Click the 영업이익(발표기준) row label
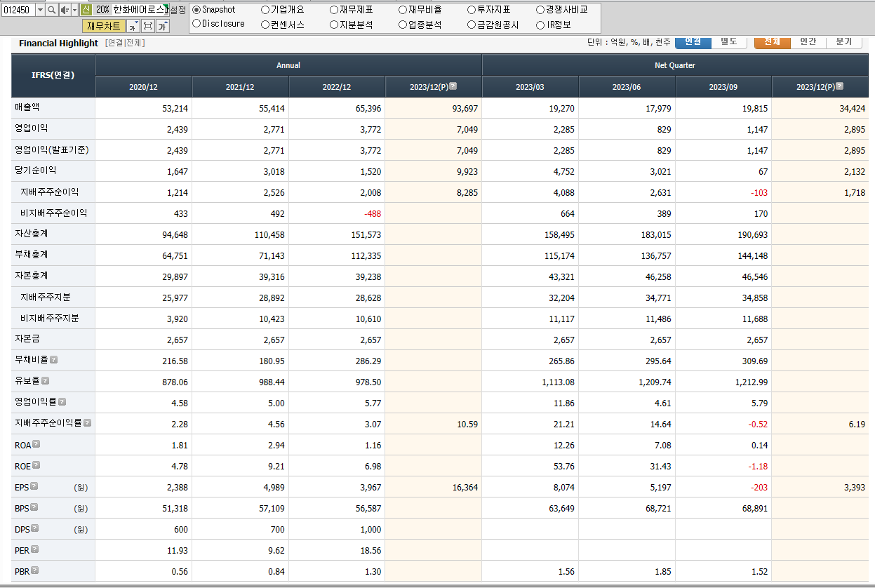This screenshot has height=588, width=875. point(51,149)
